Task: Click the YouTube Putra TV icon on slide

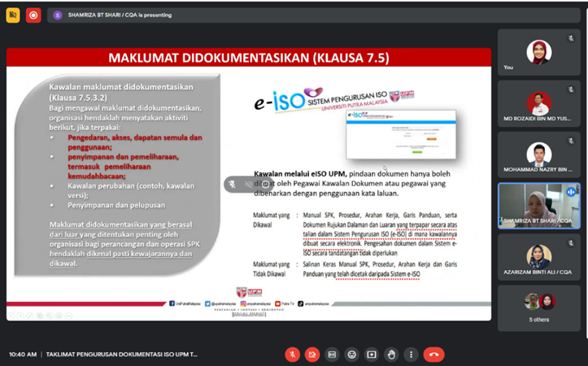Action: point(277,303)
